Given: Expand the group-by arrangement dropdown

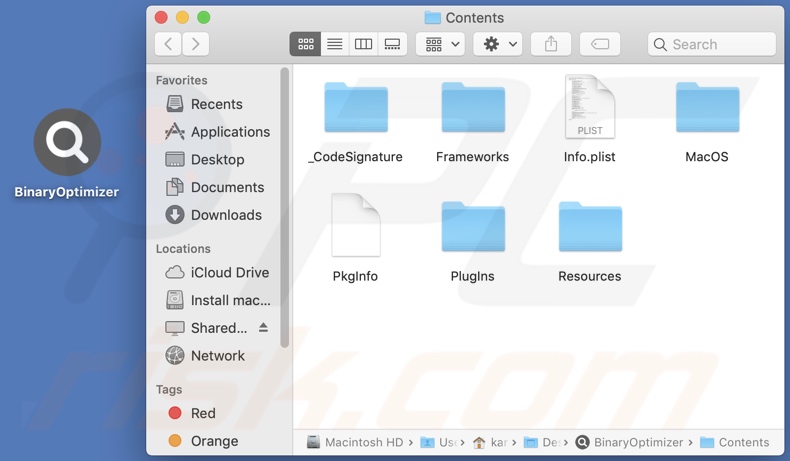Looking at the screenshot, I should pyautogui.click(x=441, y=44).
